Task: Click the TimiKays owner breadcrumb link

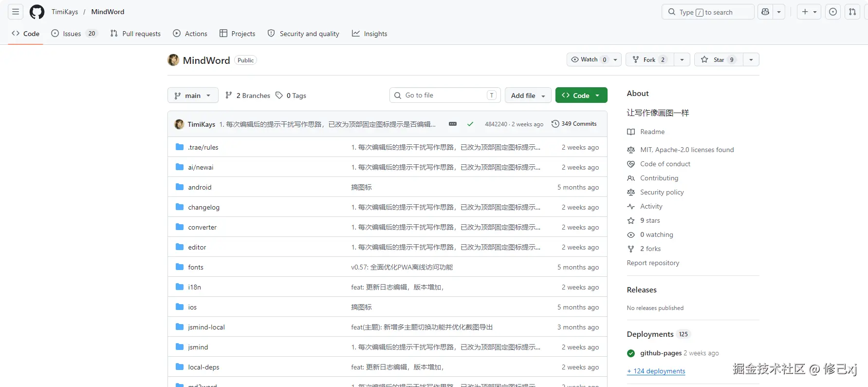Action: [x=65, y=12]
